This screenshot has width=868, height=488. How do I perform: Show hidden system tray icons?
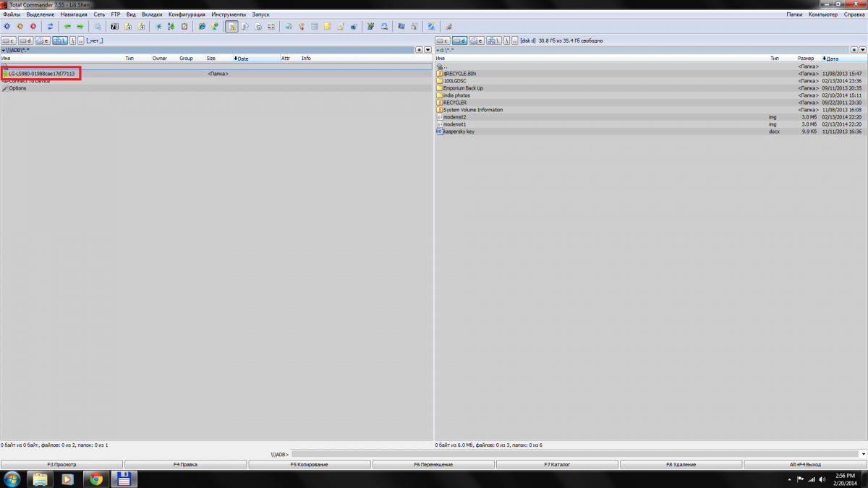point(790,479)
